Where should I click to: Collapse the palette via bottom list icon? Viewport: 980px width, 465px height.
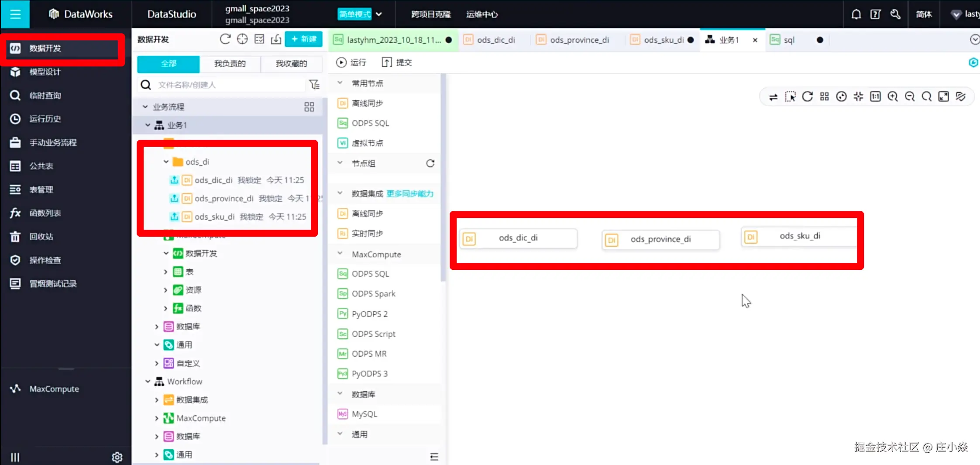pos(434,457)
